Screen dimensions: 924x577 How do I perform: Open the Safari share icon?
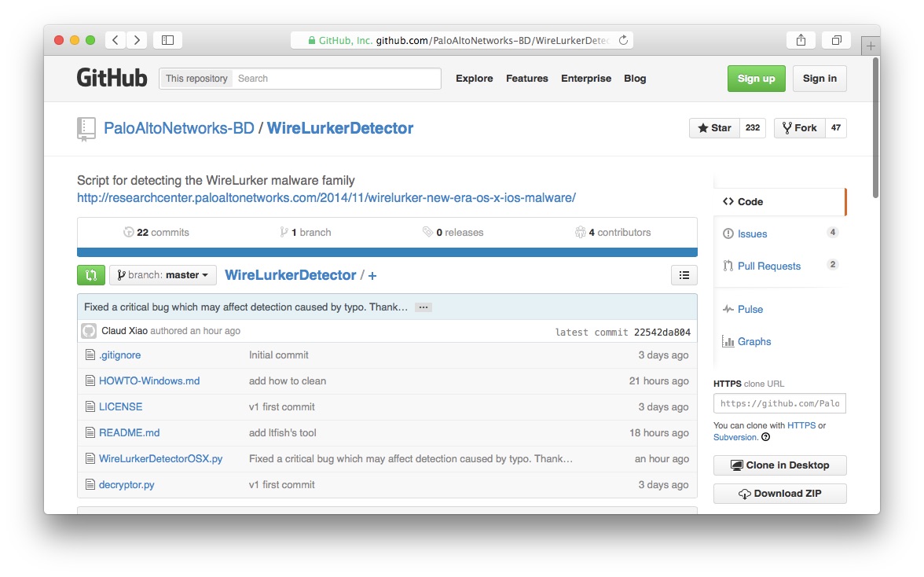[x=801, y=40]
